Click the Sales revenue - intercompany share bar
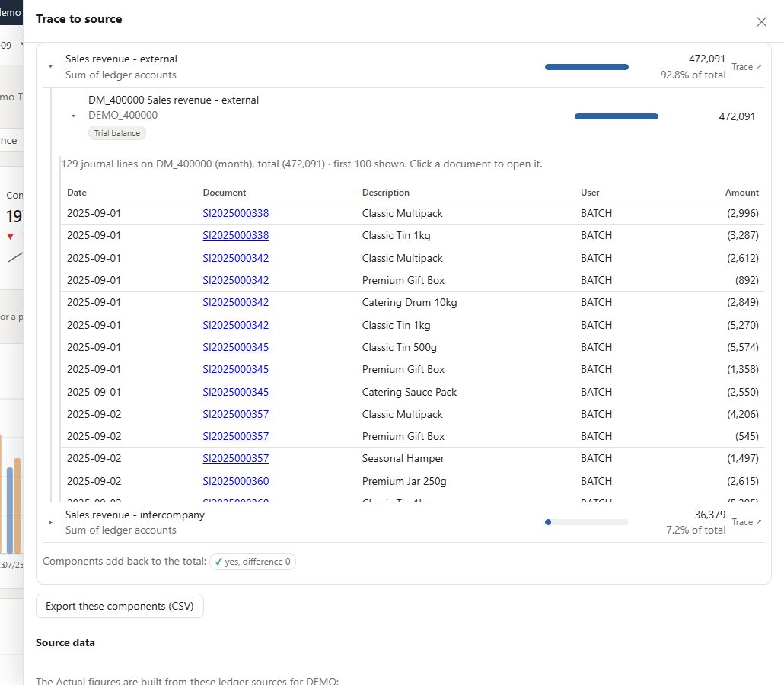Image resolution: width=784 pixels, height=685 pixels. [x=587, y=522]
